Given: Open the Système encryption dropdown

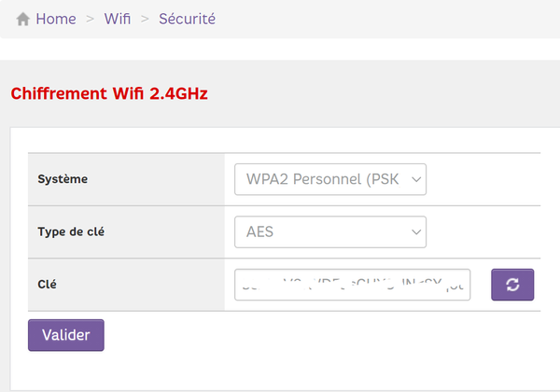Looking at the screenshot, I should pyautogui.click(x=330, y=179).
